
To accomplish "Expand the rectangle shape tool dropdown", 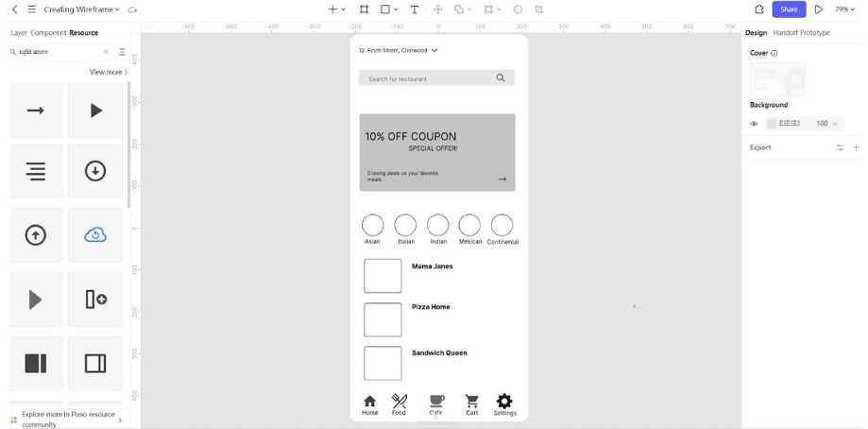I will [x=395, y=9].
